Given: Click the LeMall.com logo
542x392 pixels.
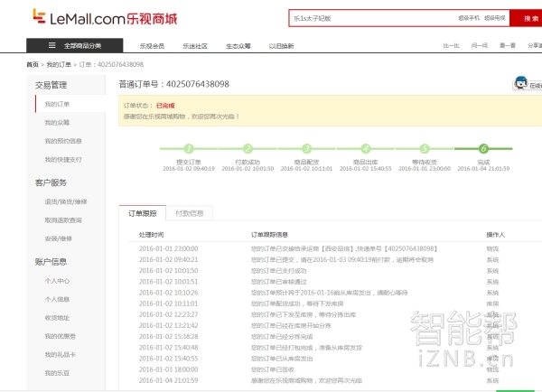Looking at the screenshot, I should click(105, 17).
